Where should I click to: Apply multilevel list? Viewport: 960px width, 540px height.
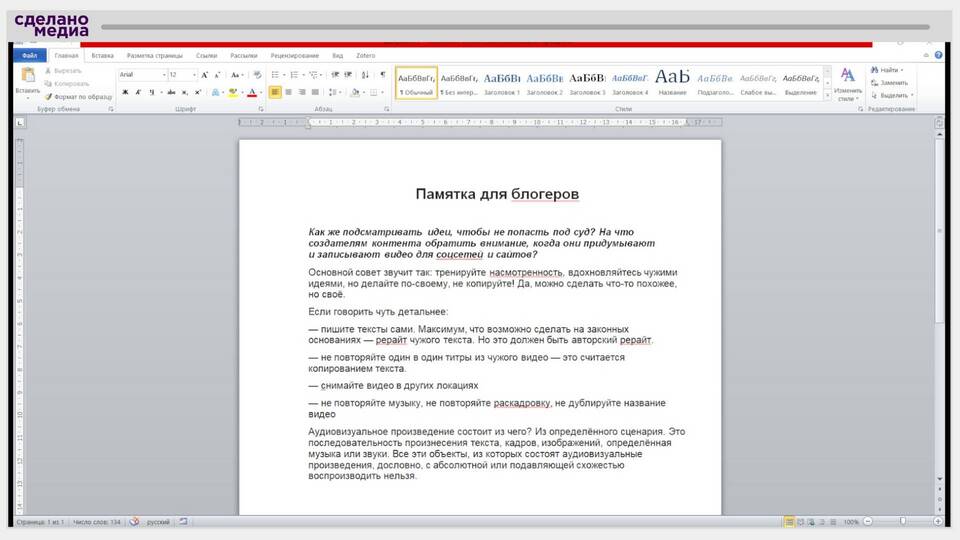[x=313, y=75]
